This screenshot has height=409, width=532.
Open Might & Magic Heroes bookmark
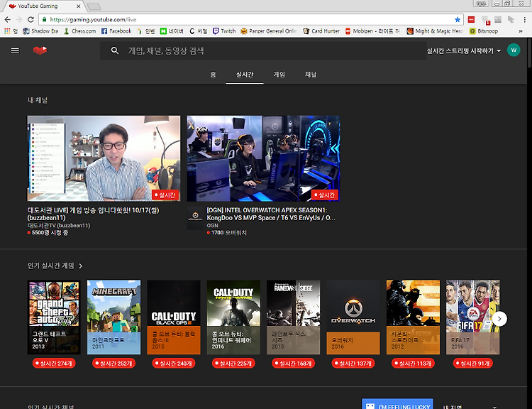(x=435, y=31)
